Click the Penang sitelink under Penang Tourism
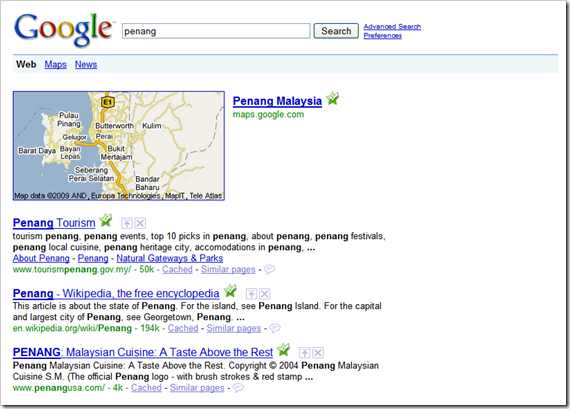 93,258
